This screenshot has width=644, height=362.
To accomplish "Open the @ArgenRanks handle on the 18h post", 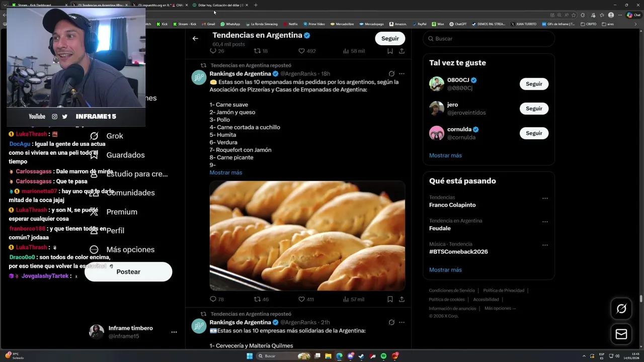I will (298, 74).
